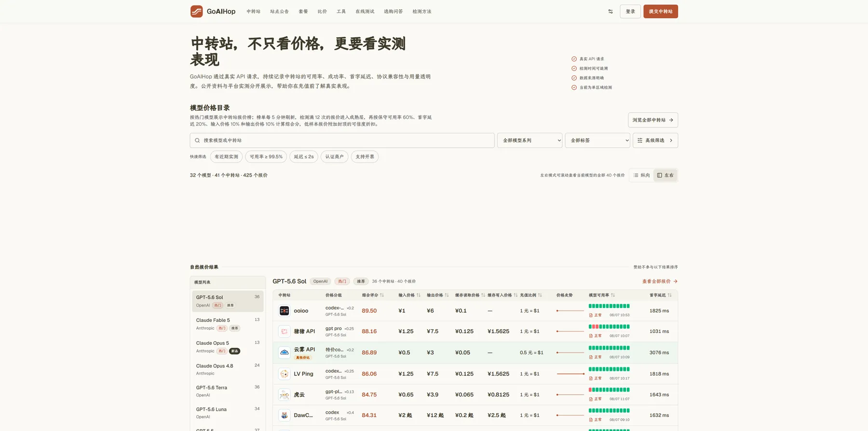Click the 猪猪 API provider logo

click(x=285, y=332)
